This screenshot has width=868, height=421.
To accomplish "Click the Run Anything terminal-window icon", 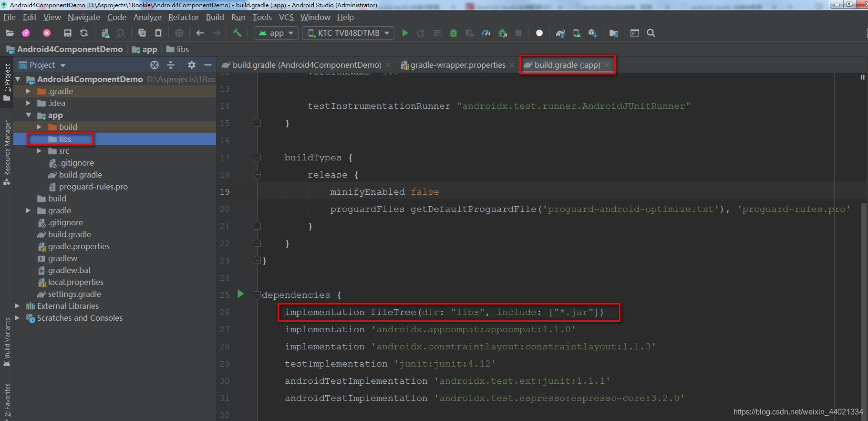I will click(x=634, y=33).
